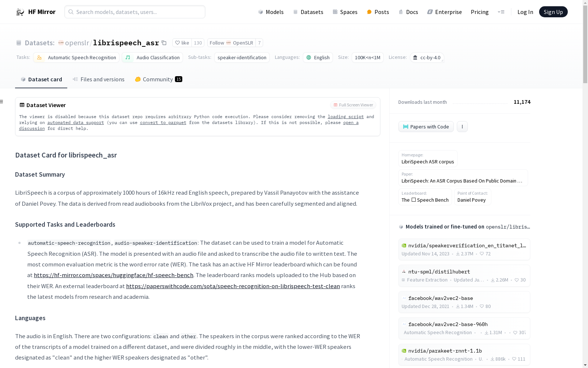The height and width of the screenshot is (368, 588).
Task: Open the Enterprise nav item
Action: (x=445, y=12)
